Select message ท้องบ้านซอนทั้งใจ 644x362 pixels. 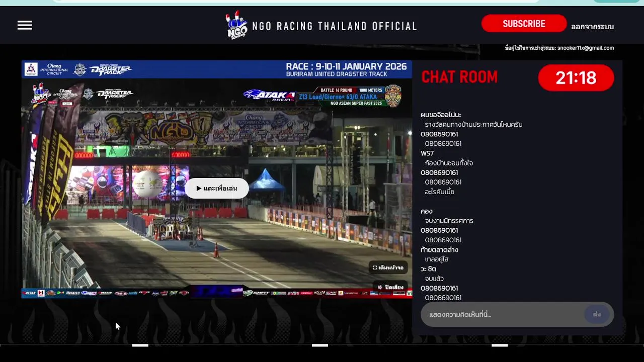449,163
